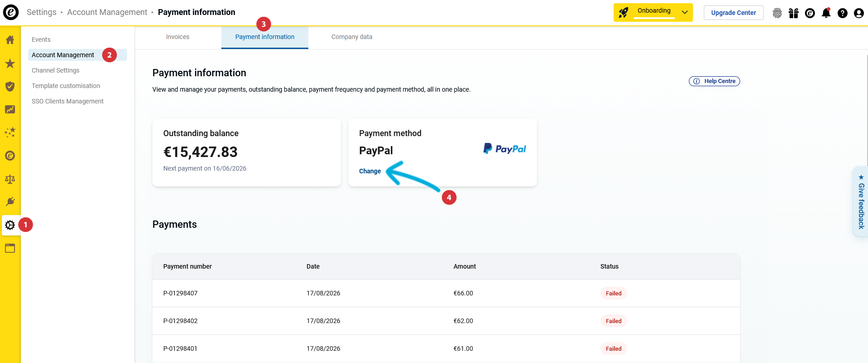Open the plug integrations sidebar icon
This screenshot has width=868, height=363.
pos(10,202)
